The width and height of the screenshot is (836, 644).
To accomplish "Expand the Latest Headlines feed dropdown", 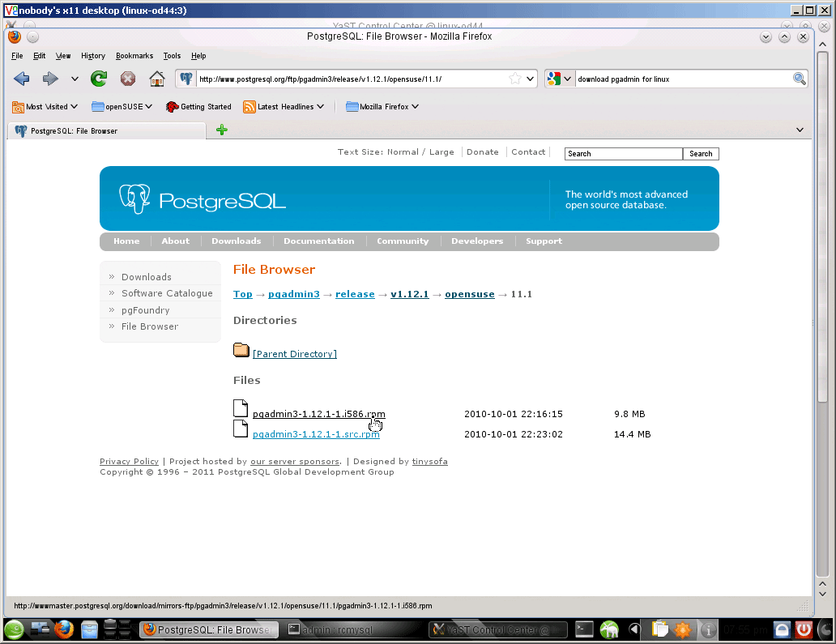I will (283, 107).
